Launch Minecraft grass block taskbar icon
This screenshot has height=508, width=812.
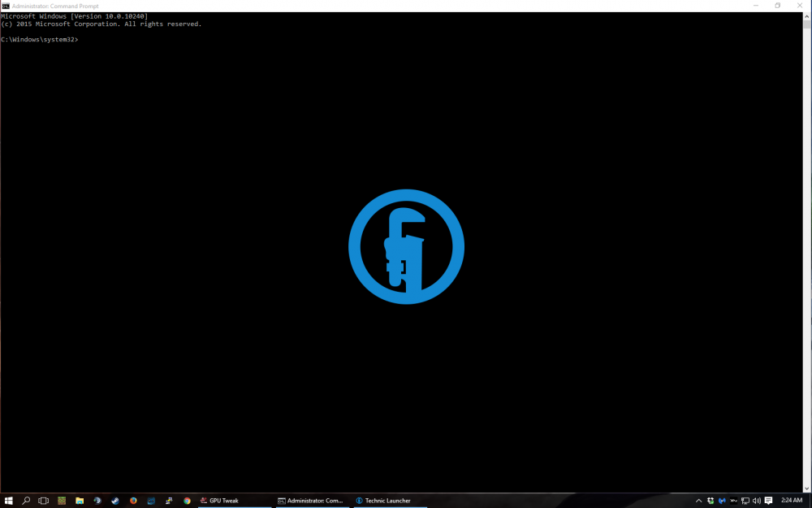[62, 501]
